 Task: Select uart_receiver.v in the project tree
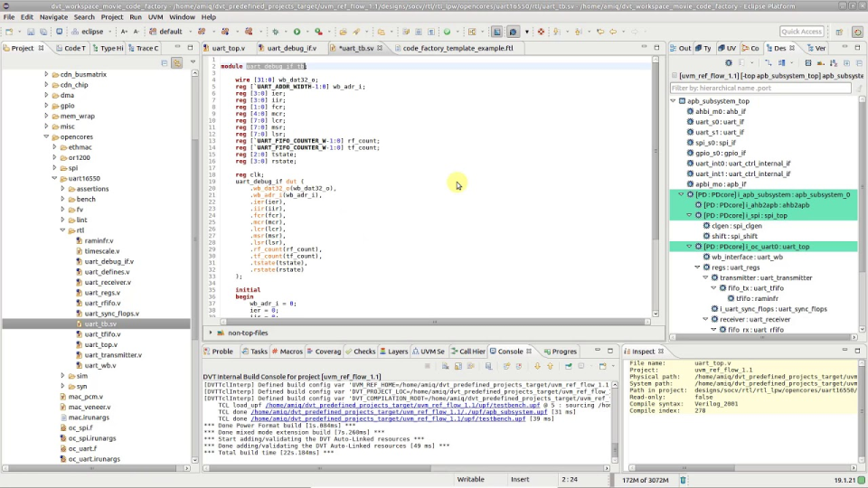108,282
